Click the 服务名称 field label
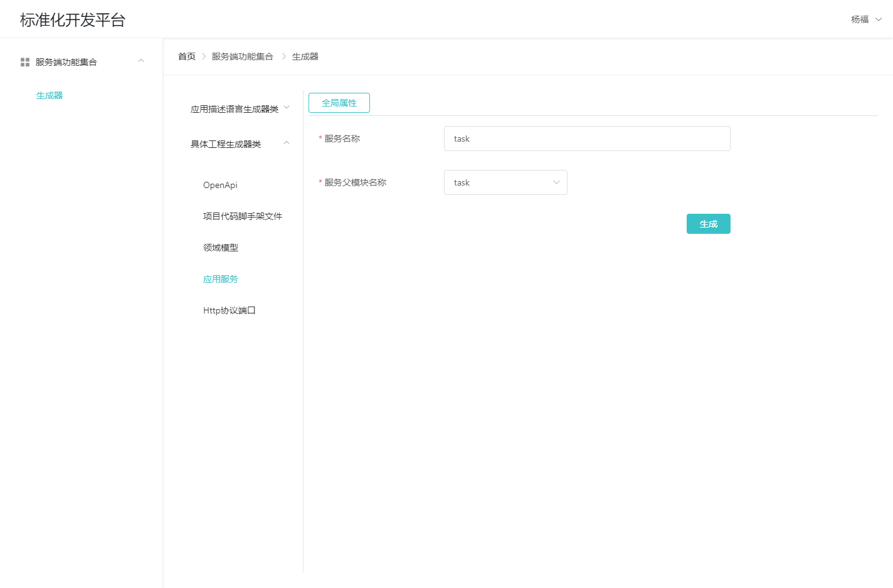The width and height of the screenshot is (893, 588). coord(342,139)
